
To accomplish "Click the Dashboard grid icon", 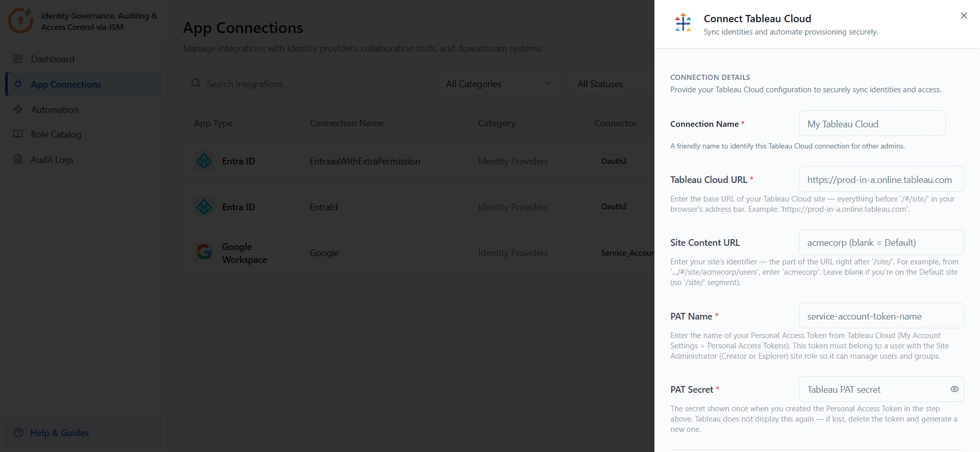I will (18, 59).
